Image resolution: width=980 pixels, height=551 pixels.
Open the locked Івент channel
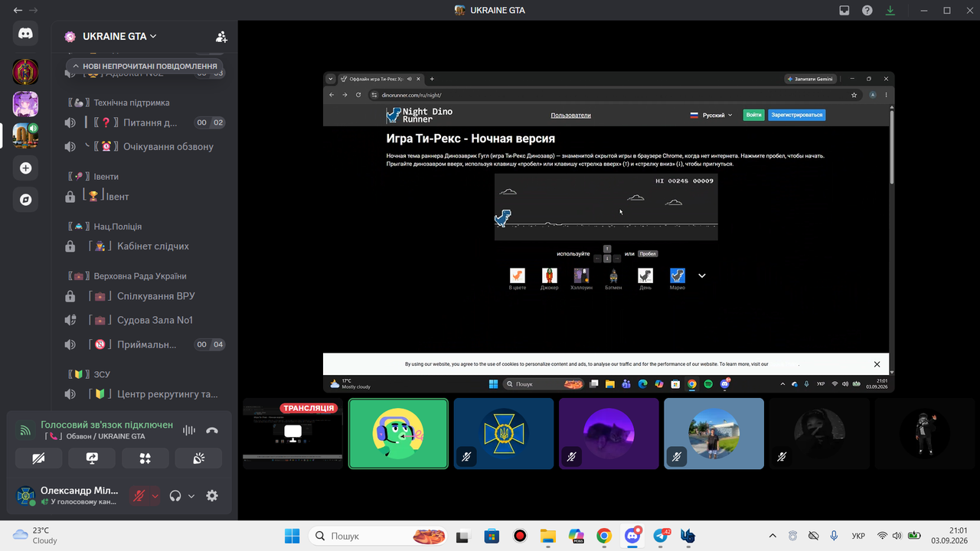pyautogui.click(x=144, y=197)
